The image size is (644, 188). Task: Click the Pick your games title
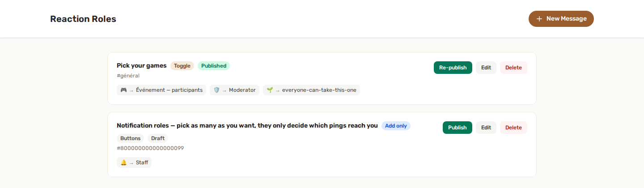[x=142, y=66]
